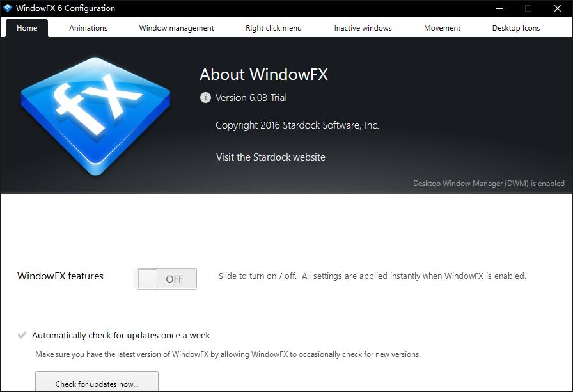Click the WindowFX icon in the title bar
573x392 pixels.
8,8
